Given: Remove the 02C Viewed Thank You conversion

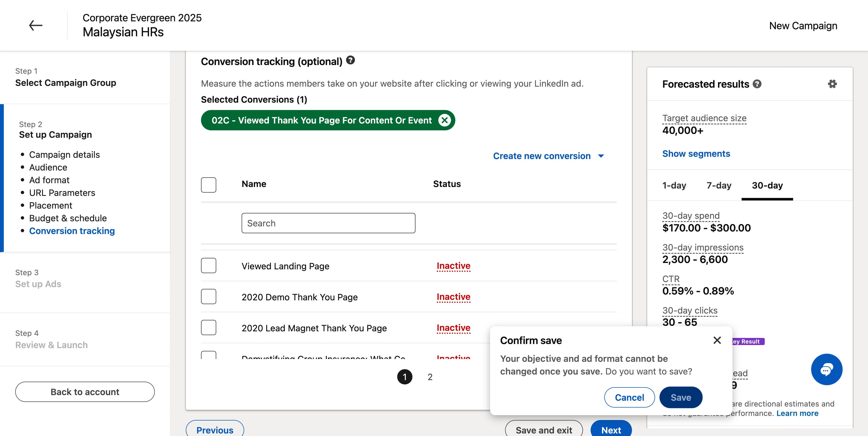Looking at the screenshot, I should [x=444, y=120].
